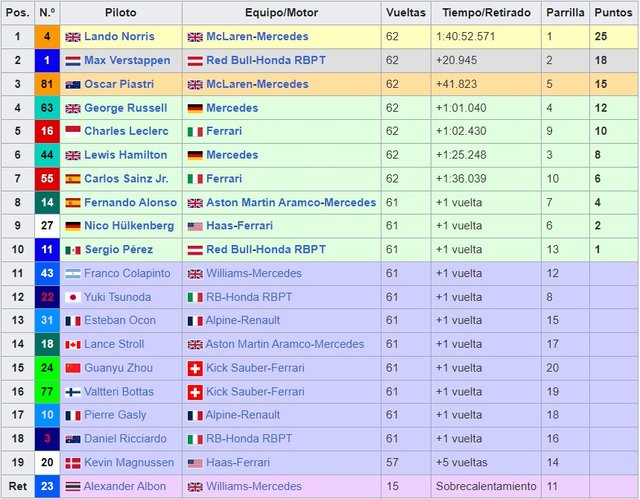The image size is (640, 499).
Task: Click the UK flag beside Lando Norris
Action: pyautogui.click(x=73, y=37)
